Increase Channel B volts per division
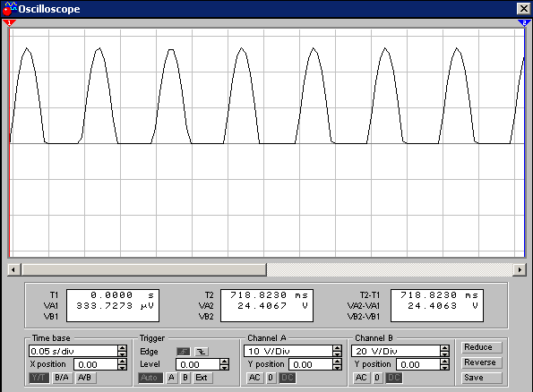533x392 pixels. pyautogui.click(x=444, y=348)
